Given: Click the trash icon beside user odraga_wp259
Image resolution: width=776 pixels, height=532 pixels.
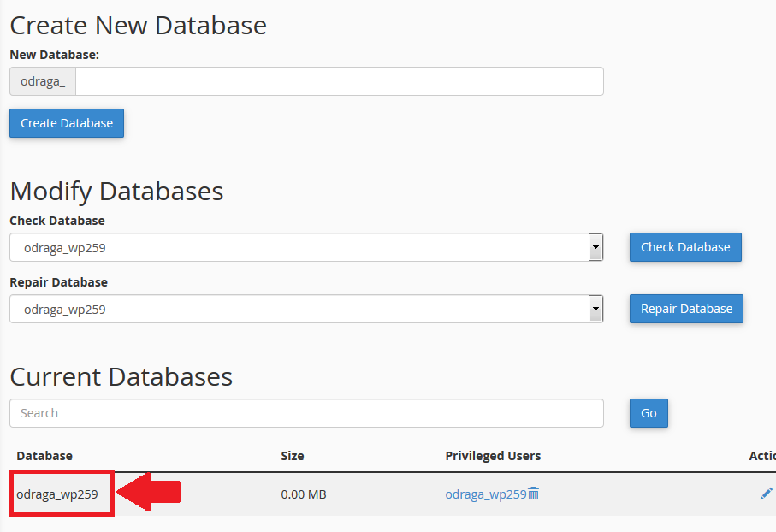Looking at the screenshot, I should pos(534,494).
